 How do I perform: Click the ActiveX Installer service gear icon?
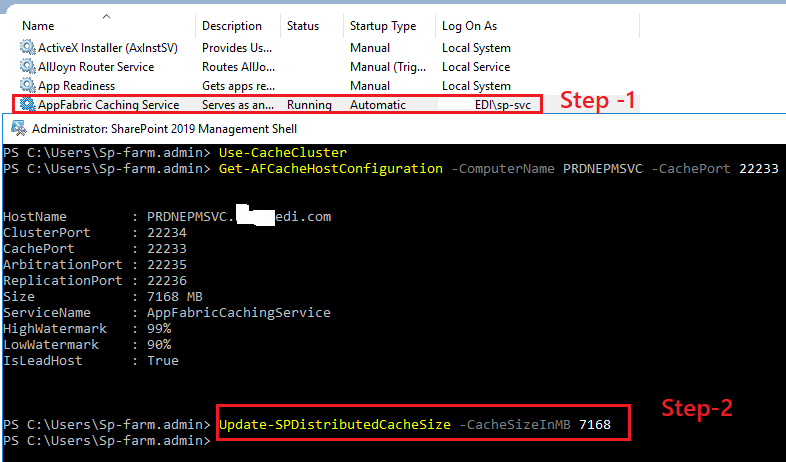coord(27,48)
